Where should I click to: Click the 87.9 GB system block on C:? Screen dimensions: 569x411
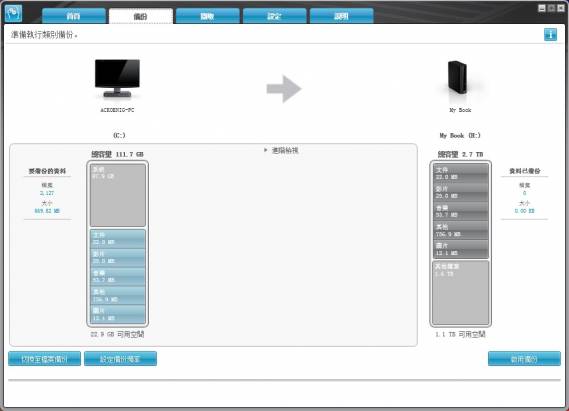click(x=118, y=195)
